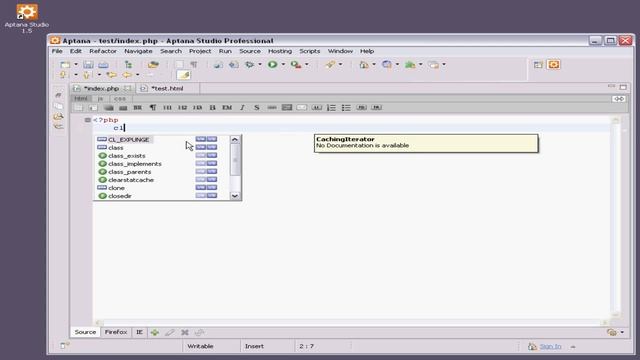Viewport: 640px width, 360px height.
Task: Apply EM emphasis tag from HTML toolbar
Action: point(227,107)
